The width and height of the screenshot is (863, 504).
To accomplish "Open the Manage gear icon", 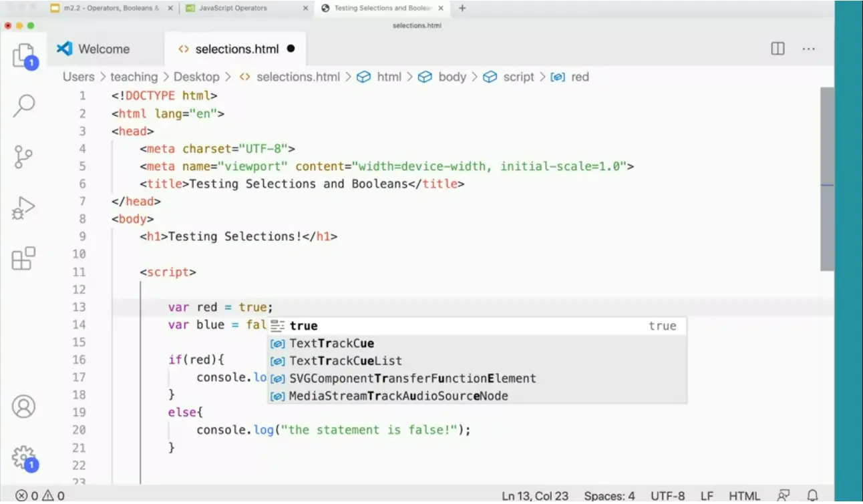I will pos(24,458).
